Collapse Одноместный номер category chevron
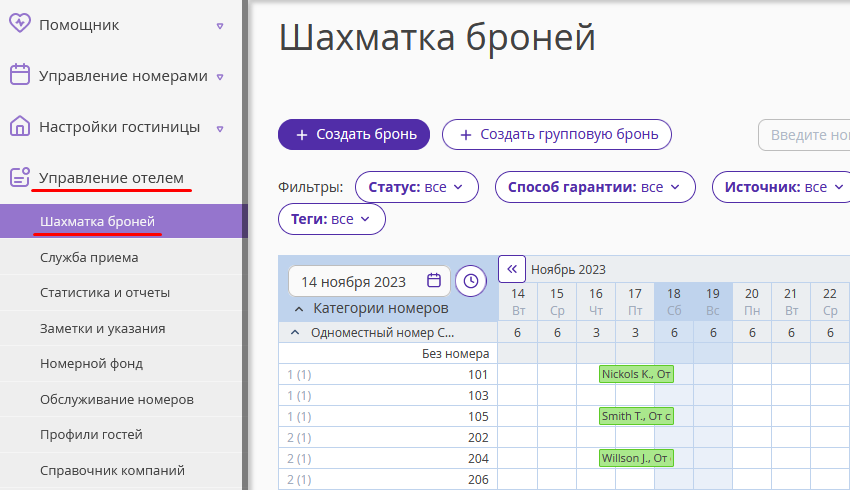This screenshot has width=850, height=490. tap(295, 332)
